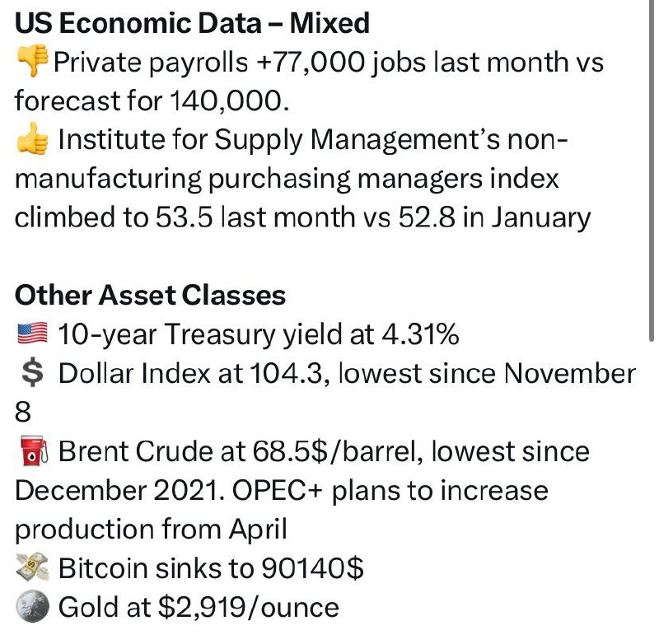Click the silver coin emoji by Gold
Image resolution: width=659 pixels, height=644 pixels.
tap(32, 606)
